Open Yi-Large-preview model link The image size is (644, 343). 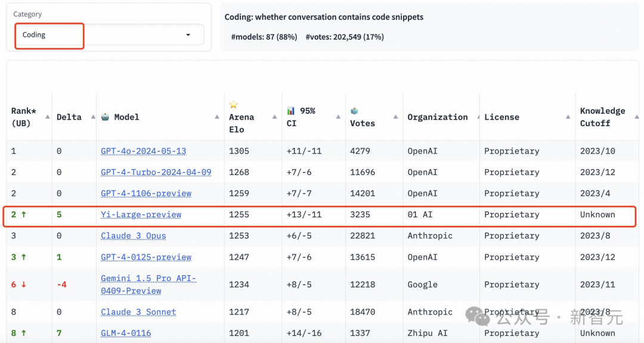[141, 214]
